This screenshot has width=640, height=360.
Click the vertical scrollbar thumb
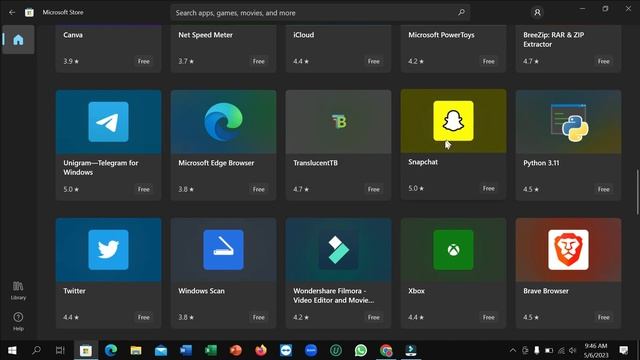click(x=637, y=192)
